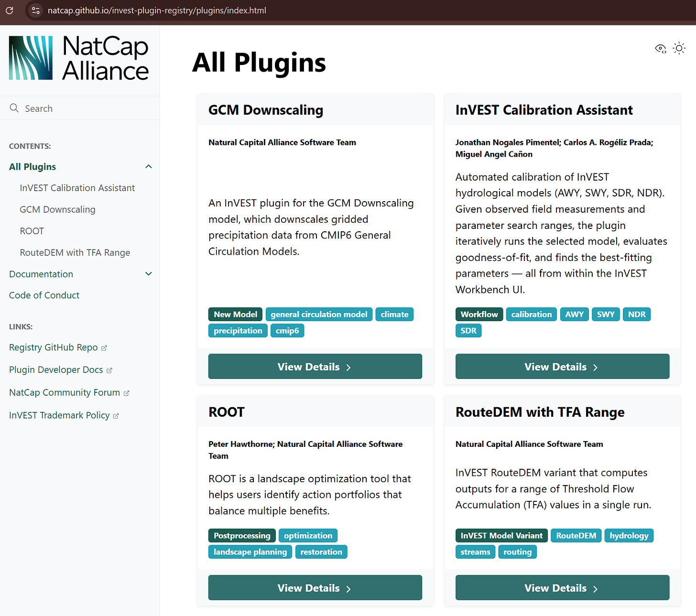Open Registry GitHub Repo link

(53, 347)
